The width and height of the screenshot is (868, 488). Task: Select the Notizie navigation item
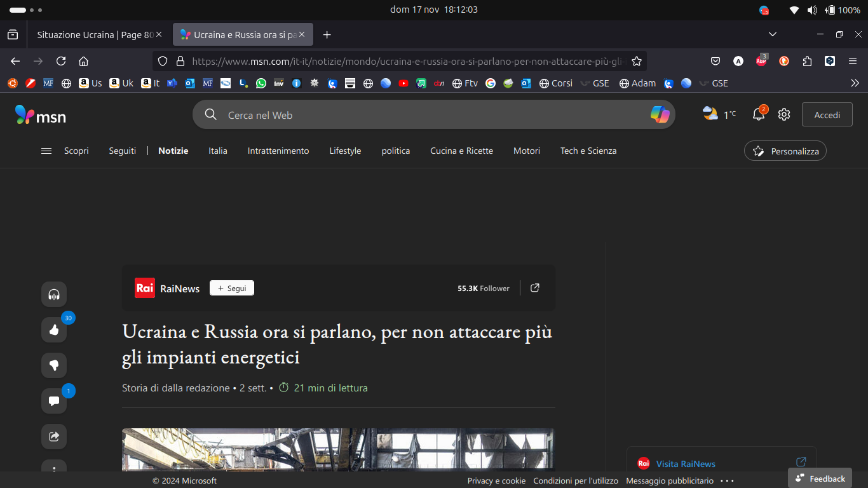[x=173, y=151]
